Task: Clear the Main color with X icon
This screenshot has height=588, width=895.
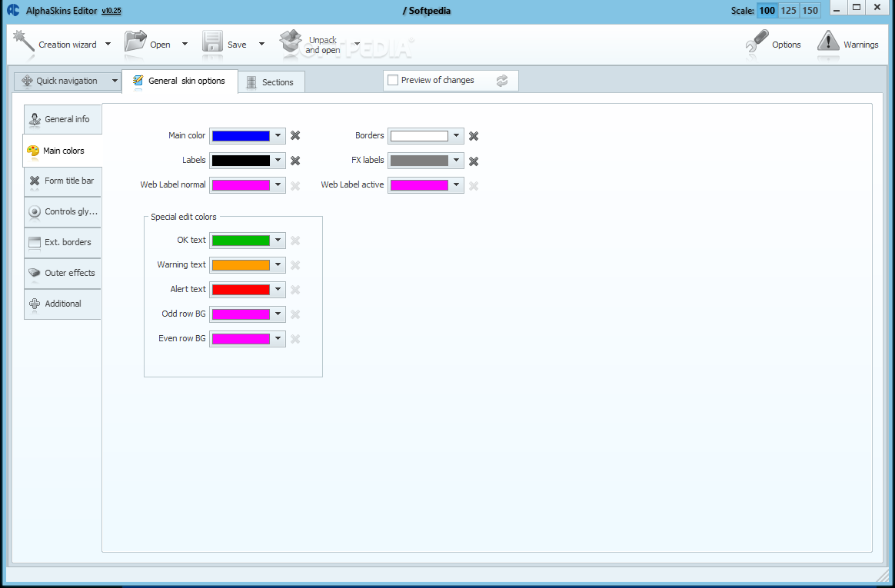Action: [x=295, y=136]
